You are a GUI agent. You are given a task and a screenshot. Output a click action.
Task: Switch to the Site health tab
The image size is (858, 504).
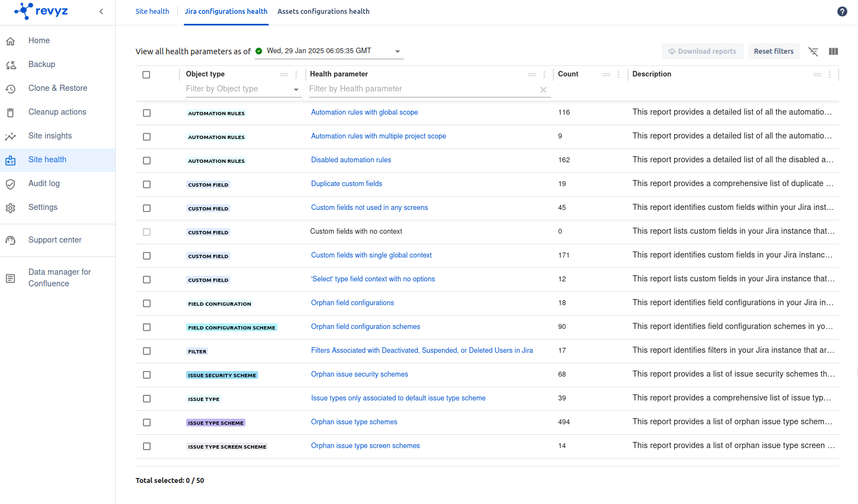(x=152, y=12)
